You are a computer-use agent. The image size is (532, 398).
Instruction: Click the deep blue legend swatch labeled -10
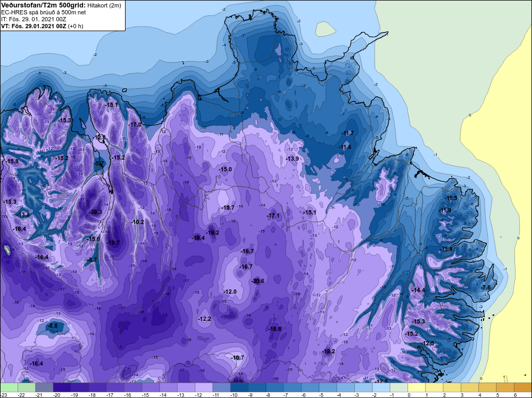(x=239, y=387)
